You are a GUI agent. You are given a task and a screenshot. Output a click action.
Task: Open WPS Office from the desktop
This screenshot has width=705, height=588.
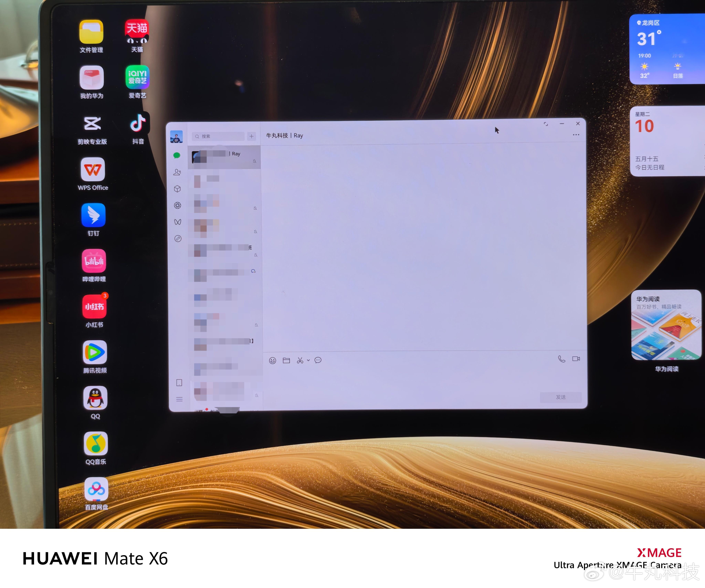pos(93,174)
